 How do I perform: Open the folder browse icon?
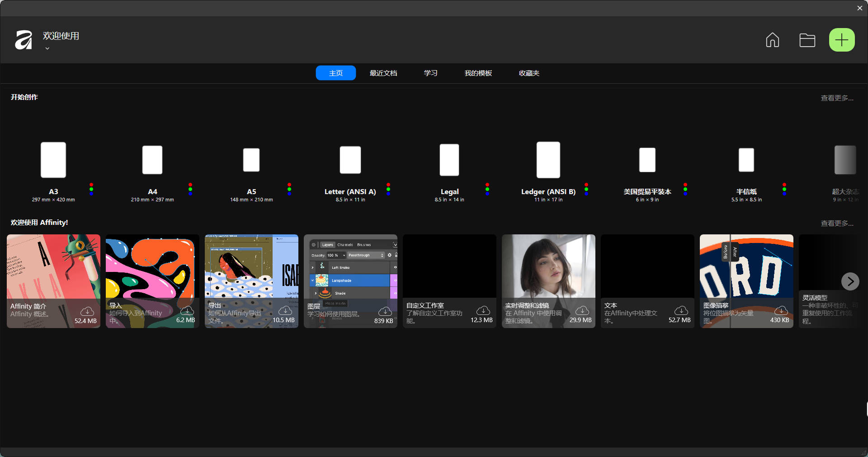coord(807,40)
